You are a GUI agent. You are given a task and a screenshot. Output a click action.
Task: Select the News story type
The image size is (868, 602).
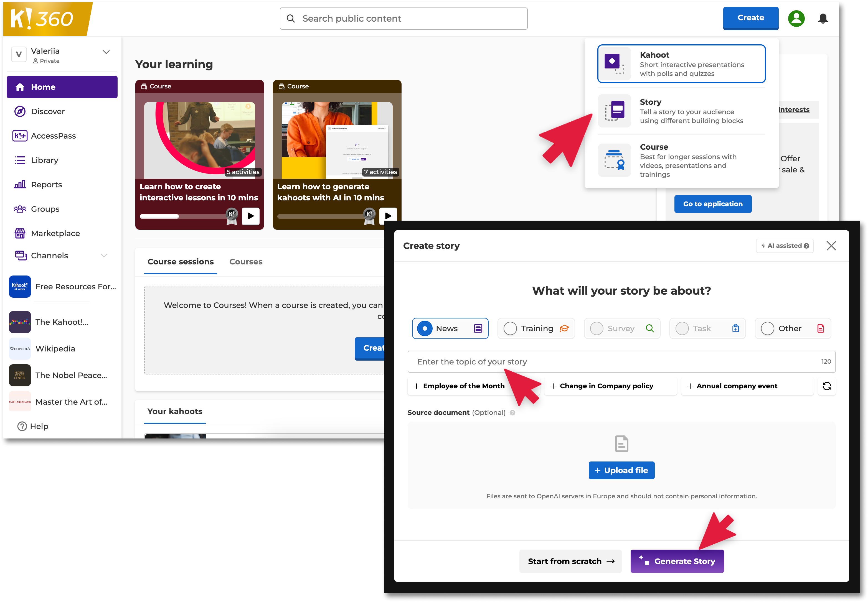coord(450,328)
